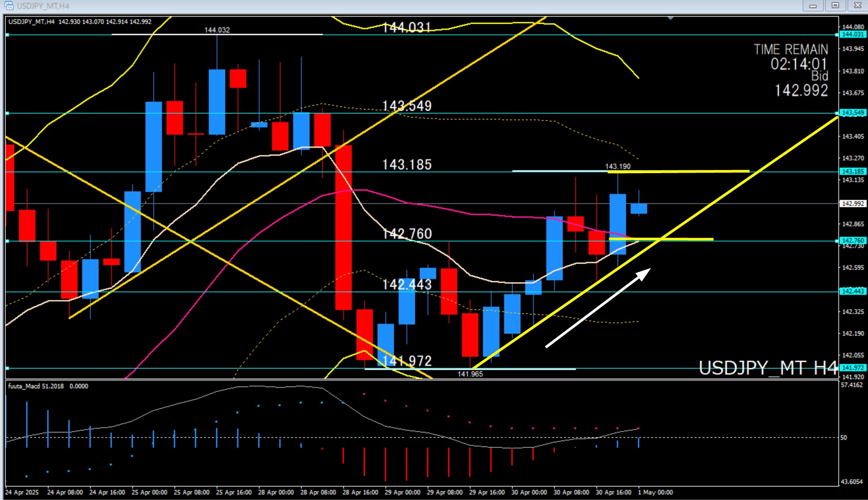This screenshot has width=868, height=500.
Task: Select the 142.443 price tag on the axis
Action: pyautogui.click(x=853, y=291)
